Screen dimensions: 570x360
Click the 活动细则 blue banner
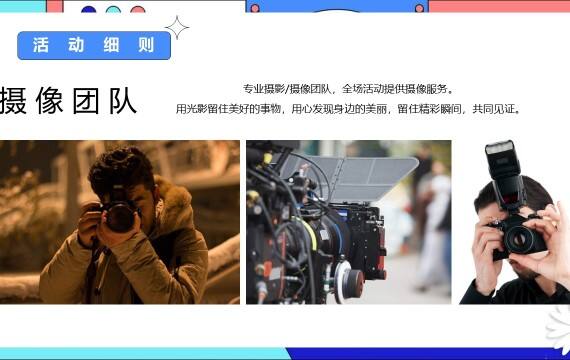coord(94,45)
